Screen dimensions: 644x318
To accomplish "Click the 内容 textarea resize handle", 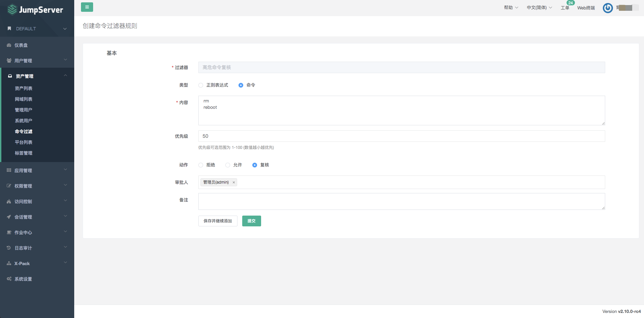I will (603, 123).
